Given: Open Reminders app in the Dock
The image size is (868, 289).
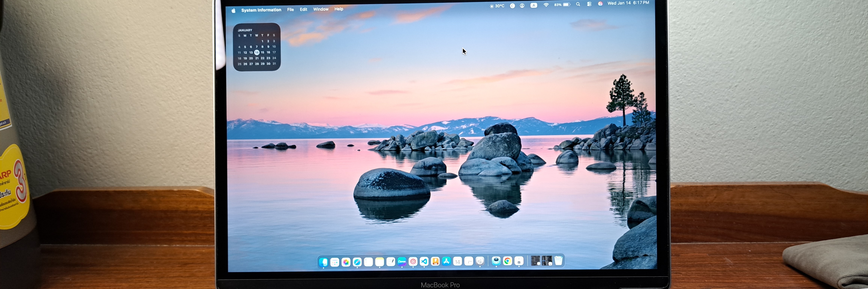Looking at the screenshot, I should (x=369, y=262).
